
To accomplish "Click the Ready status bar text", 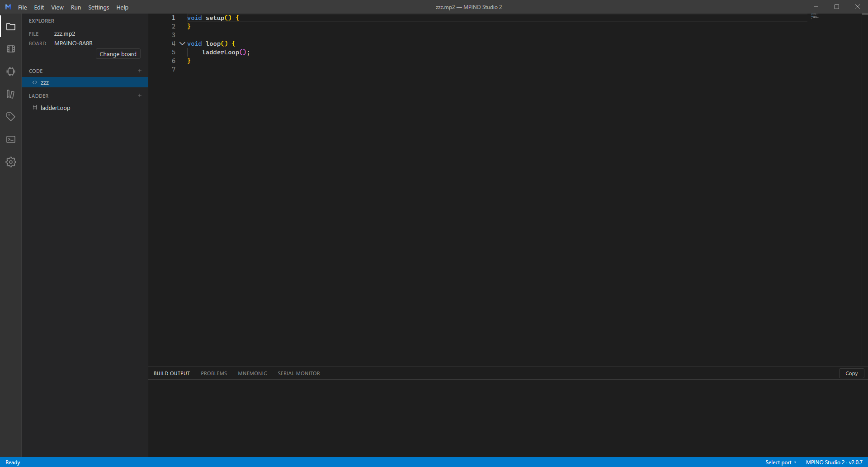I will tap(13, 462).
